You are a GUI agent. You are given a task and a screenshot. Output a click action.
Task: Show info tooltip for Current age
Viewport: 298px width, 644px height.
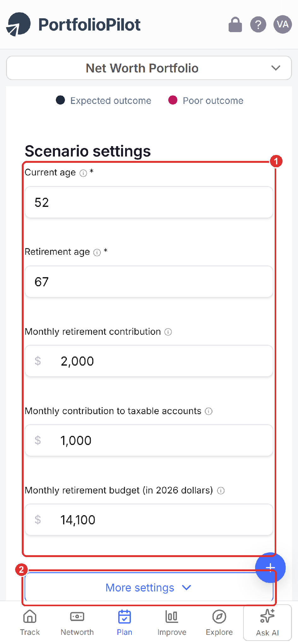click(x=83, y=173)
